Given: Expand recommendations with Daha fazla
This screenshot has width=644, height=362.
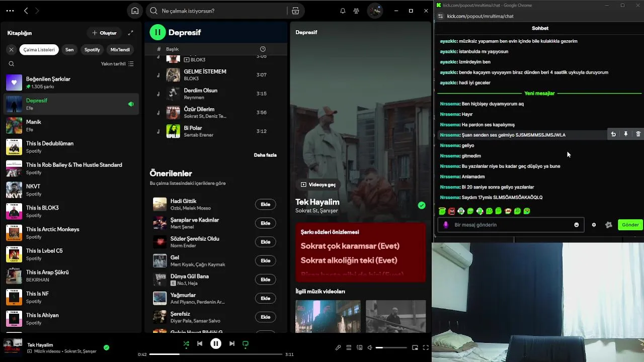Looking at the screenshot, I should coord(265,155).
